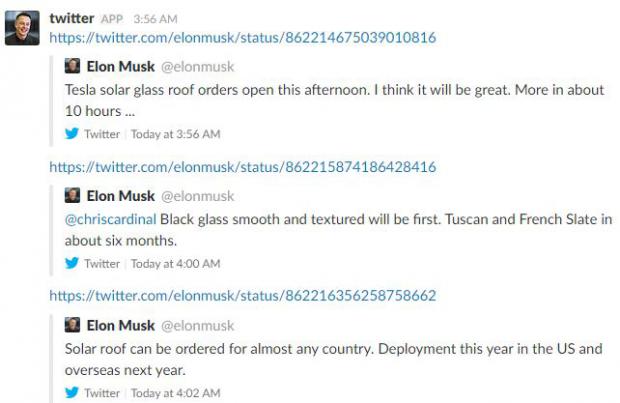Screen dimensions: 620x403
Task: Click Elon Musk name in the third tweet
Action: pyautogui.click(x=121, y=325)
